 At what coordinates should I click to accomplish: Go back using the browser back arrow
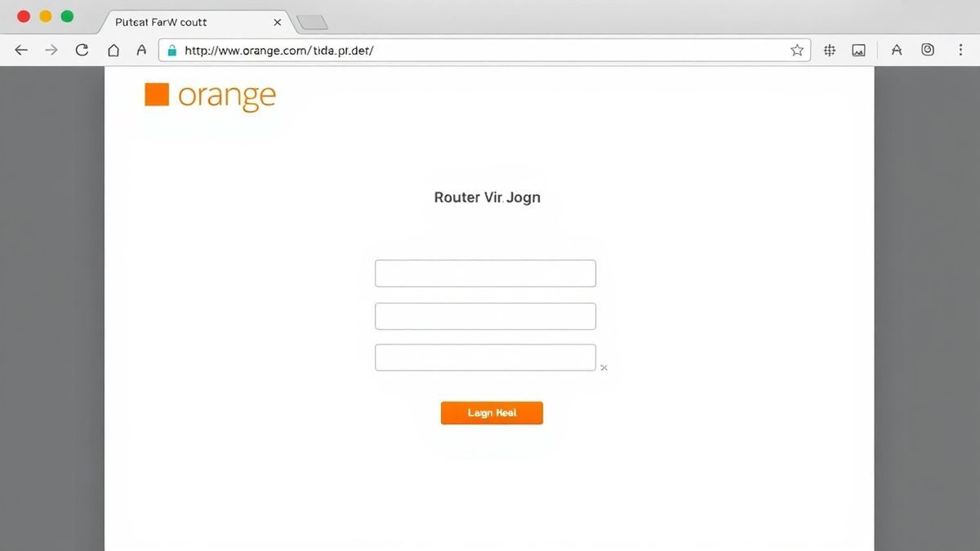pyautogui.click(x=22, y=50)
